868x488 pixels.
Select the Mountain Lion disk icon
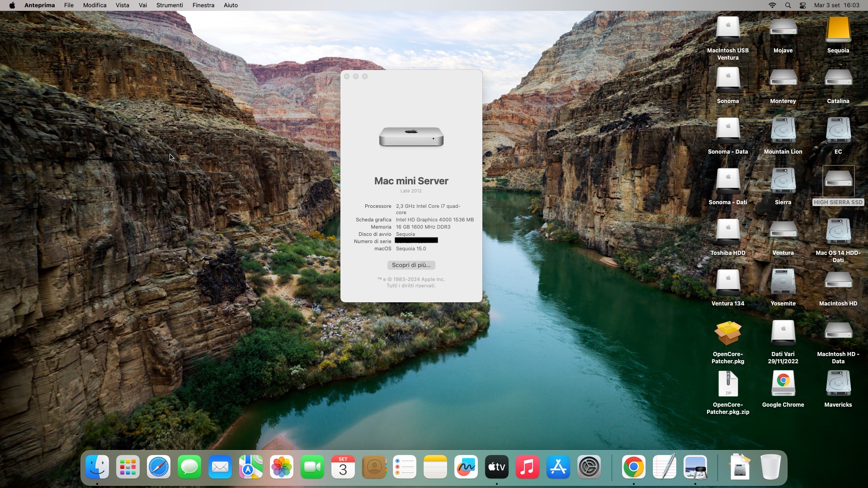click(783, 131)
